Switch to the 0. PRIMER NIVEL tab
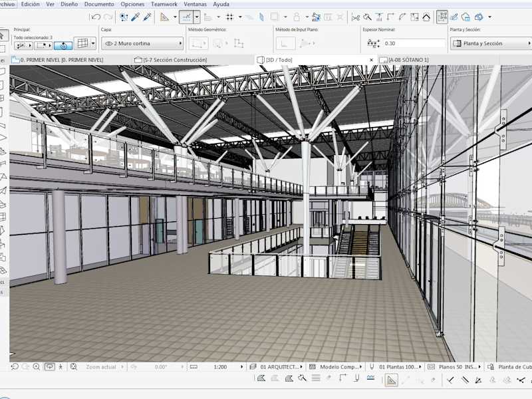 (61, 60)
